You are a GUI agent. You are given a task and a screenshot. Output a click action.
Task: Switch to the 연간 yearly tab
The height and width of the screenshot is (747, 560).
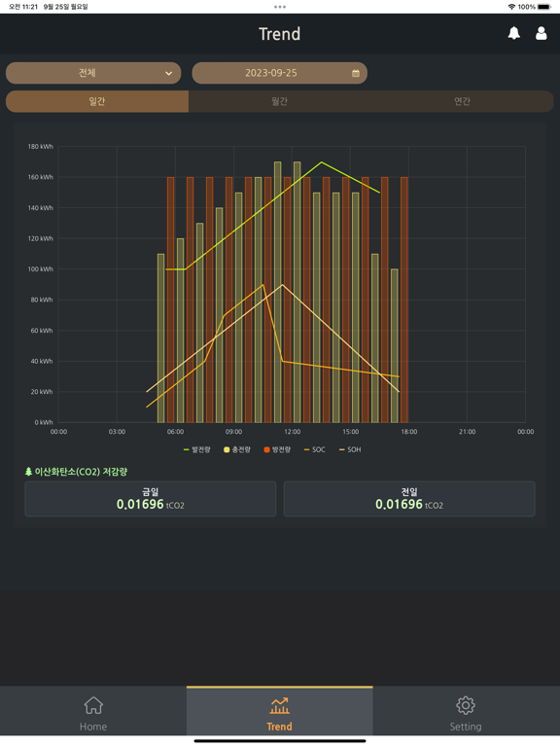[x=463, y=101]
